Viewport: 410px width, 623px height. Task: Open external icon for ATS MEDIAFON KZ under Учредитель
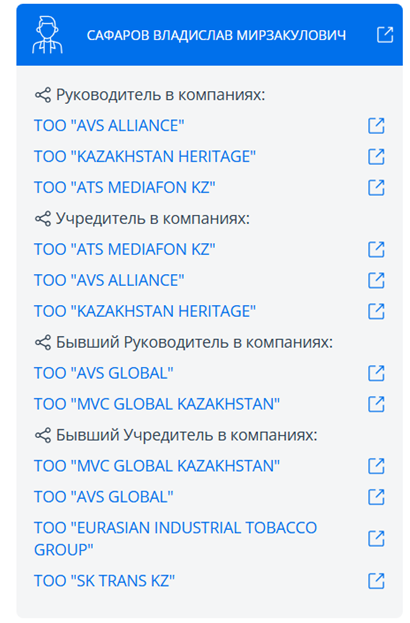pos(376,250)
